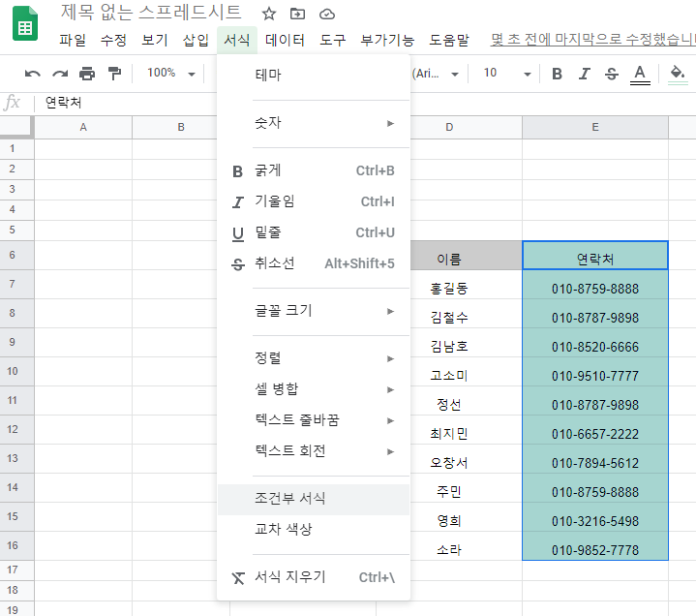The height and width of the screenshot is (616, 696).
Task: Open the 데이터 menu
Action: (x=285, y=40)
